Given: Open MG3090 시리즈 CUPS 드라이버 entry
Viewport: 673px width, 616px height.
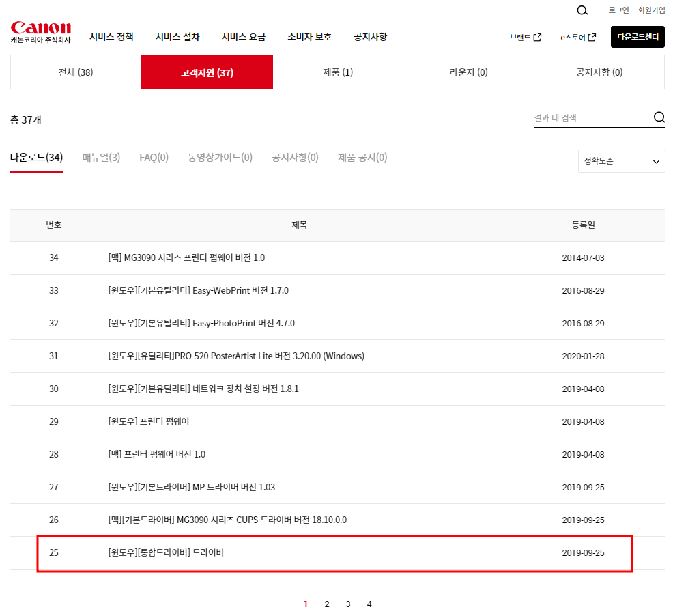Looking at the screenshot, I should coord(227,520).
